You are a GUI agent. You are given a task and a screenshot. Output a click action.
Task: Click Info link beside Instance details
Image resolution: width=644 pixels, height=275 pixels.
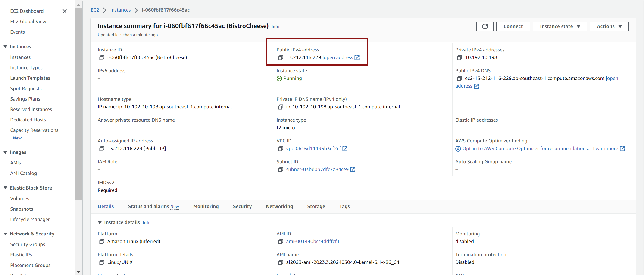[x=147, y=223]
